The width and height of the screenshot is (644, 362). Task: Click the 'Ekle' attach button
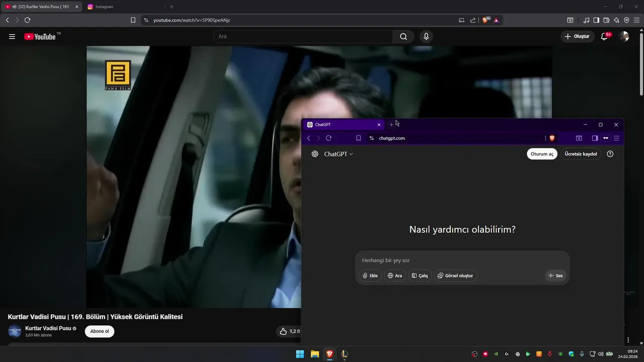coord(370,276)
